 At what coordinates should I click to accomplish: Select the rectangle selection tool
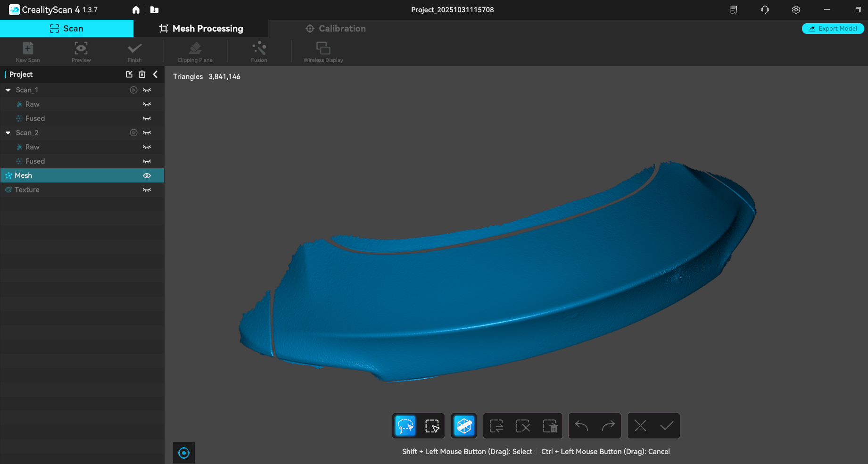[432, 426]
